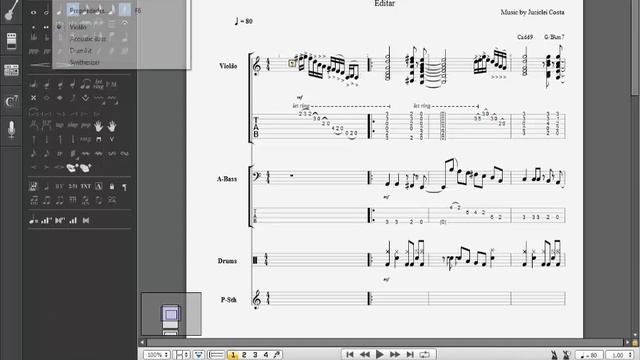The height and width of the screenshot is (360, 640).
Task: Click the Drums track label
Action: (x=227, y=261)
